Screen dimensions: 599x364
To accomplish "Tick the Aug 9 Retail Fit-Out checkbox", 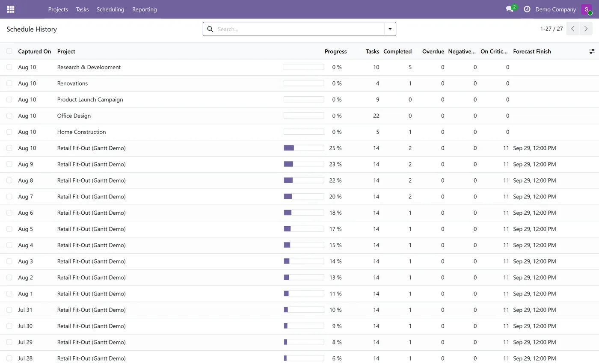I will pos(9,164).
